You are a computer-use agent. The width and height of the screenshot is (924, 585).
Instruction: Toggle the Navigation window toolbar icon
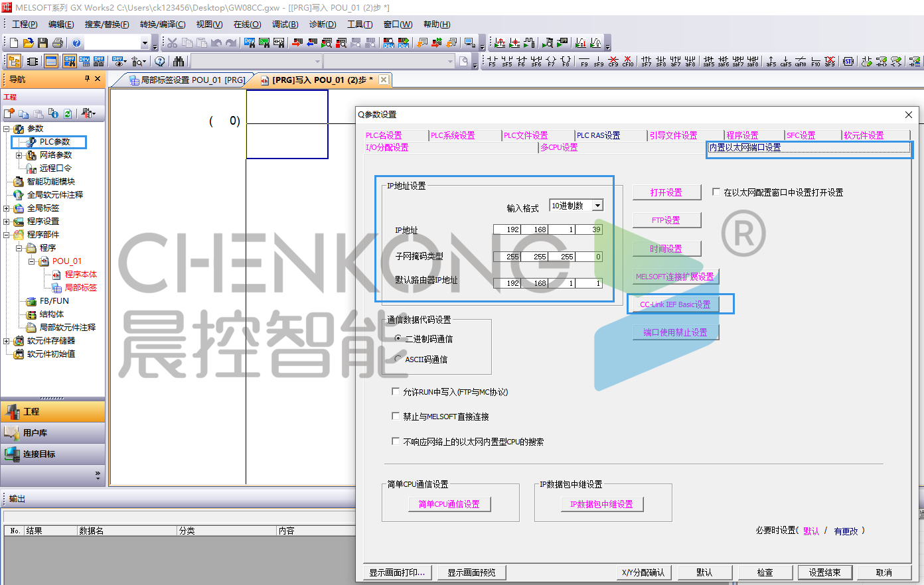click(x=14, y=62)
